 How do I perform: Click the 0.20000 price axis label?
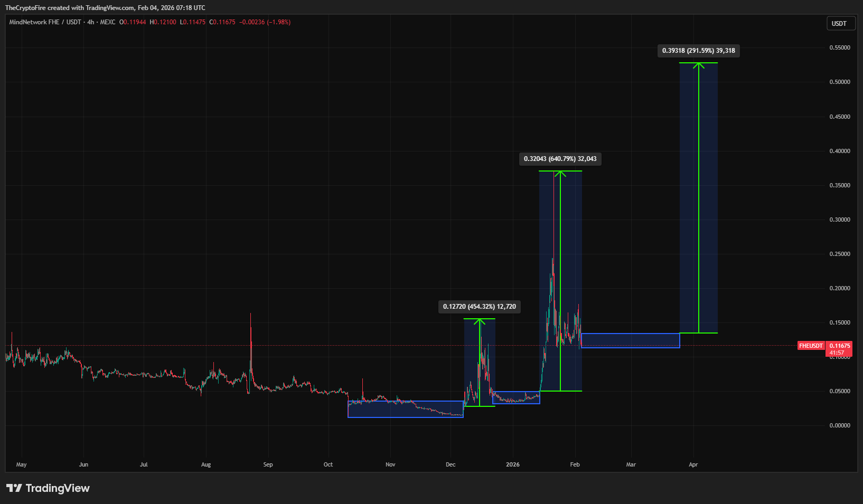pyautogui.click(x=840, y=288)
